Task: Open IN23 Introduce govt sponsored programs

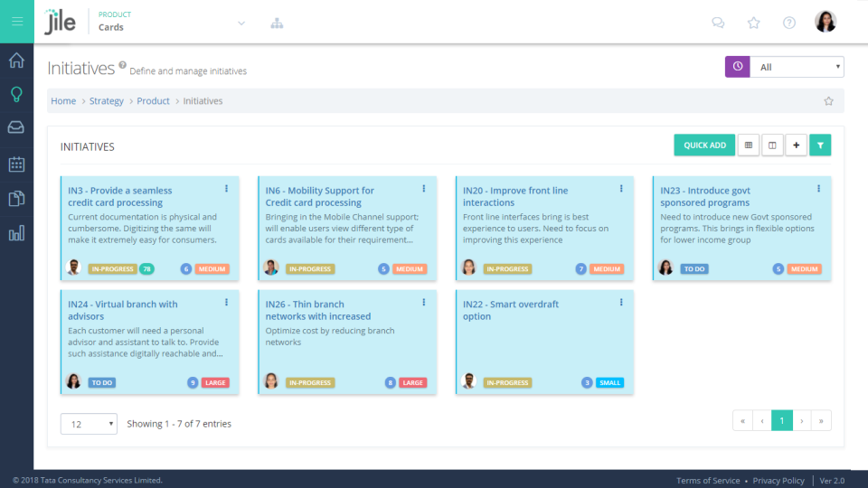Action: point(704,196)
